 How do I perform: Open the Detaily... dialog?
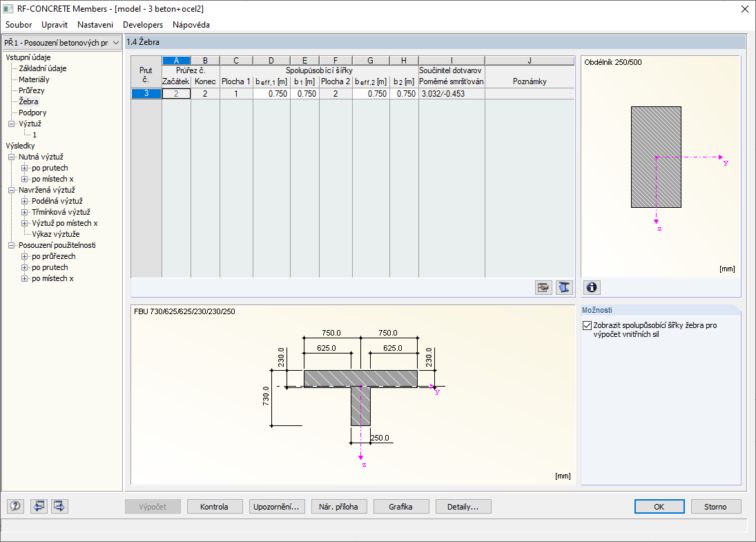click(463, 506)
